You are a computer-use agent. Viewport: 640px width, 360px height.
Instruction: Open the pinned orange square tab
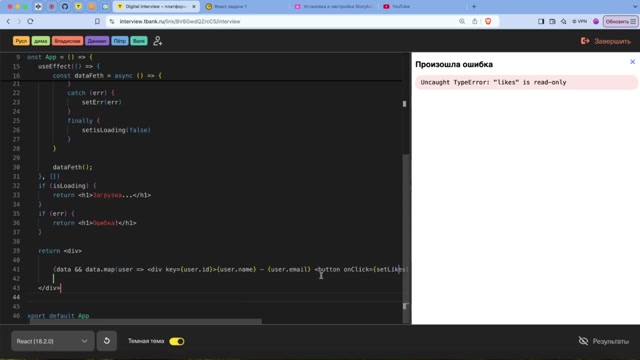[x=92, y=7]
